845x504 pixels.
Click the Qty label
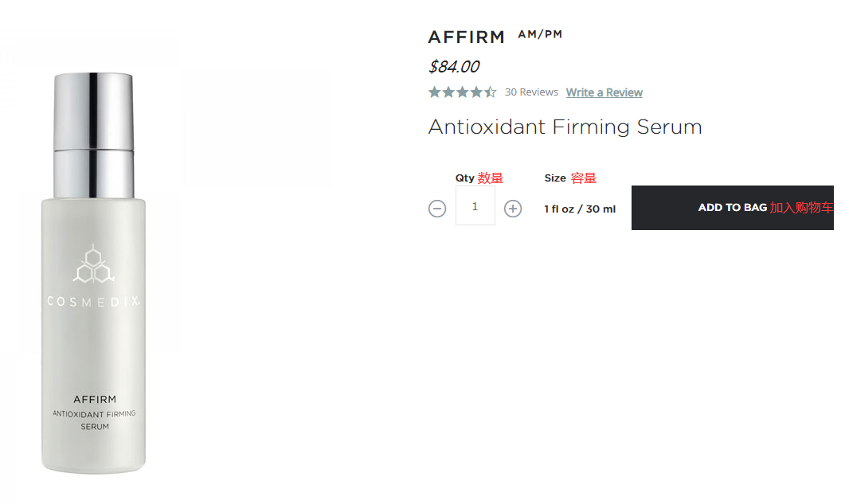click(x=464, y=178)
